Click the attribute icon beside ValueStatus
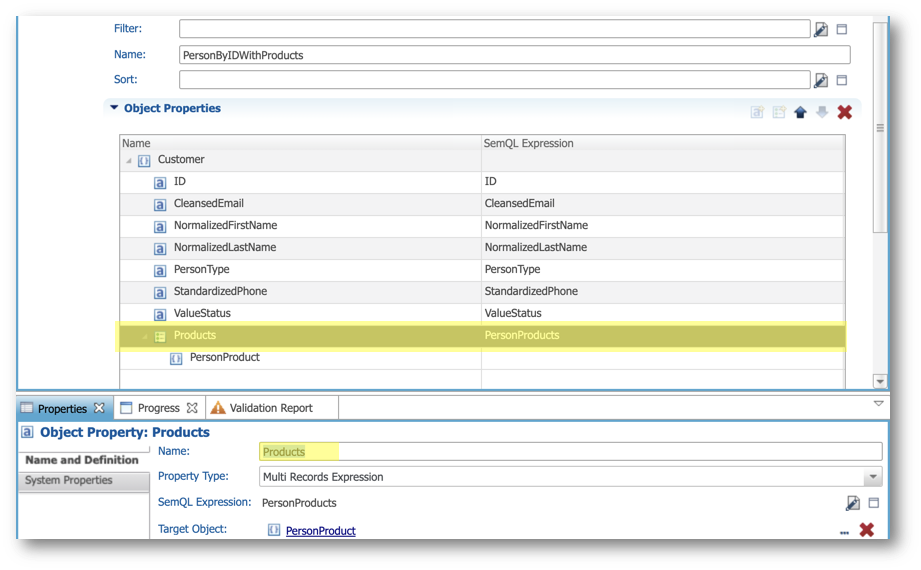921x570 pixels. tap(160, 314)
